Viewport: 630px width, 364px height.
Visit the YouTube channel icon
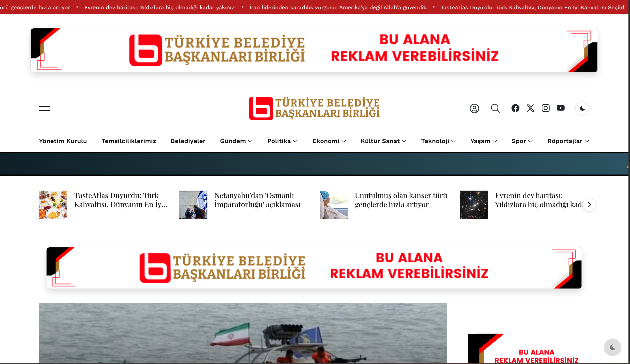(x=561, y=108)
